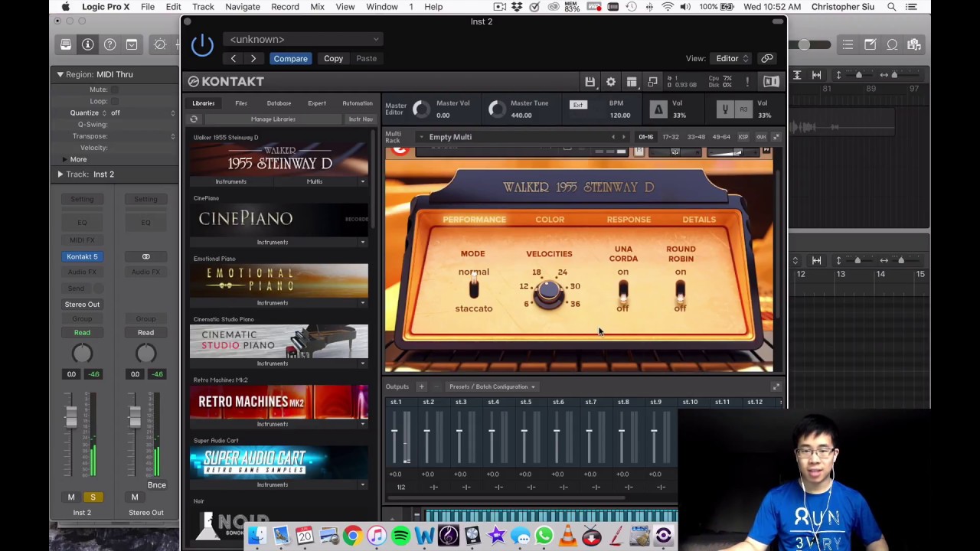Screen dimensions: 980x551
Task: Click the Instr Nav button
Action: tap(361, 119)
